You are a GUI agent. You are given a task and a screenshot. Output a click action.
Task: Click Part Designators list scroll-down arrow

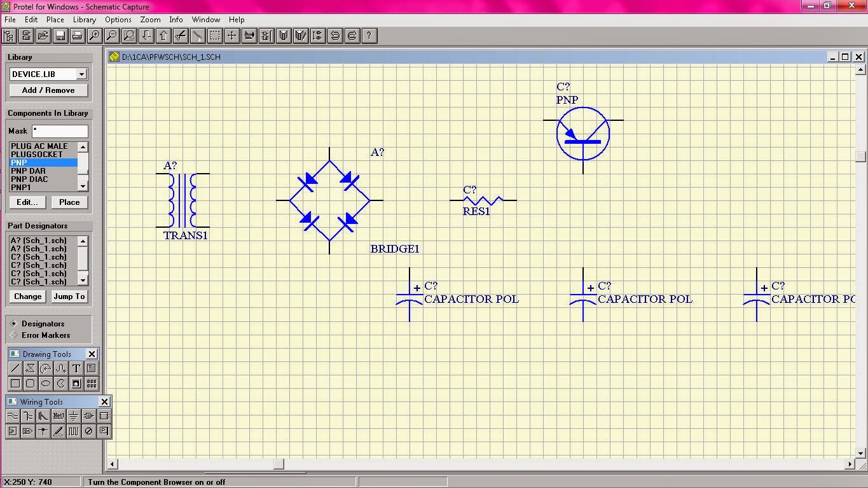83,281
